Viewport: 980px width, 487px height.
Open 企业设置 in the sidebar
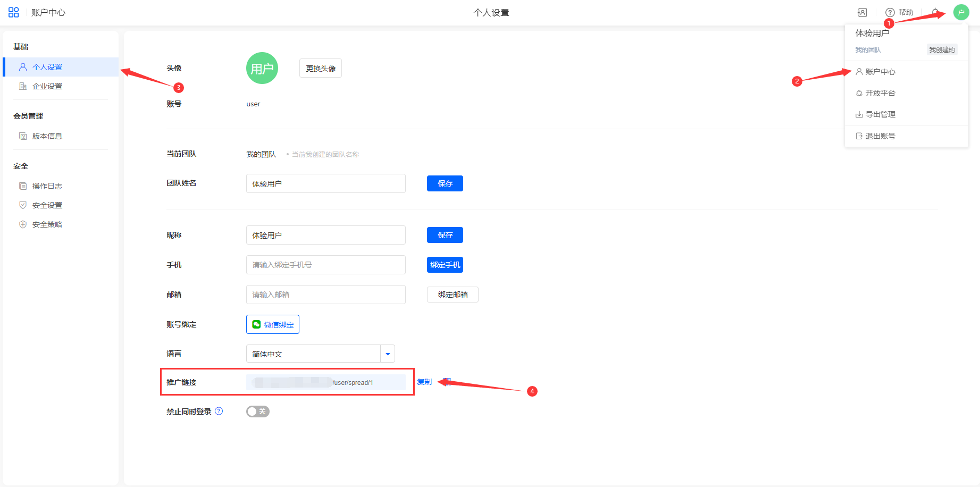click(47, 86)
